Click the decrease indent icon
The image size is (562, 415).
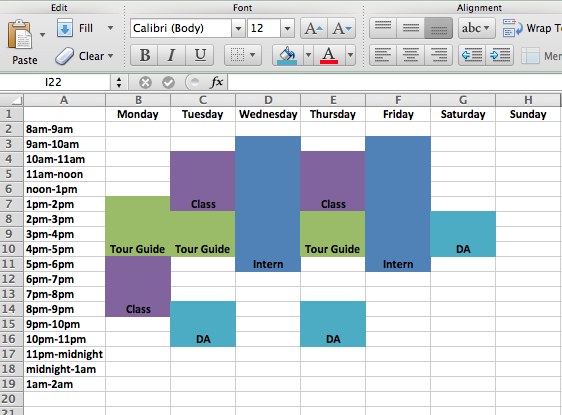pyautogui.click(x=472, y=55)
